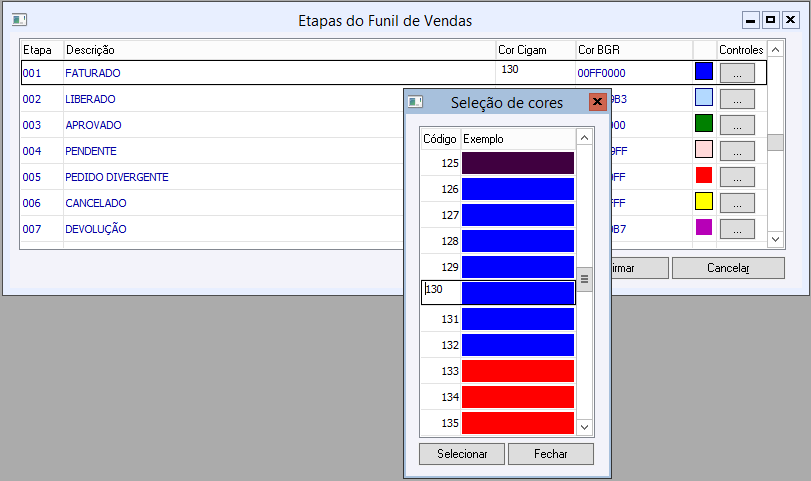Select the PEDIDO DIVERGENTE description cell
The image size is (811, 481).
click(233, 177)
